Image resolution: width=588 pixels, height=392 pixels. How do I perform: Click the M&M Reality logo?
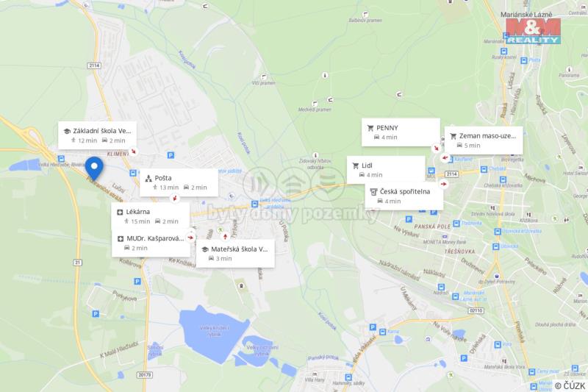[x=533, y=32]
